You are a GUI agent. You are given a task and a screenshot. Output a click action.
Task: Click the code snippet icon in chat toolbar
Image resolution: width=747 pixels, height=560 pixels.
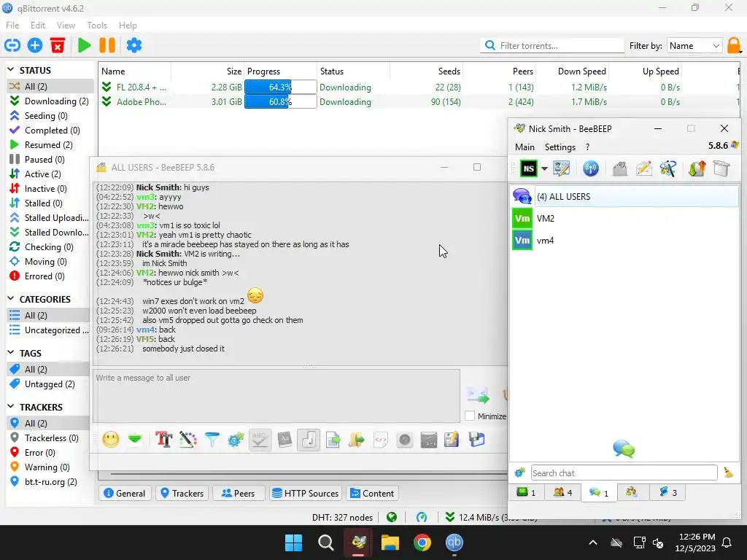[381, 439]
